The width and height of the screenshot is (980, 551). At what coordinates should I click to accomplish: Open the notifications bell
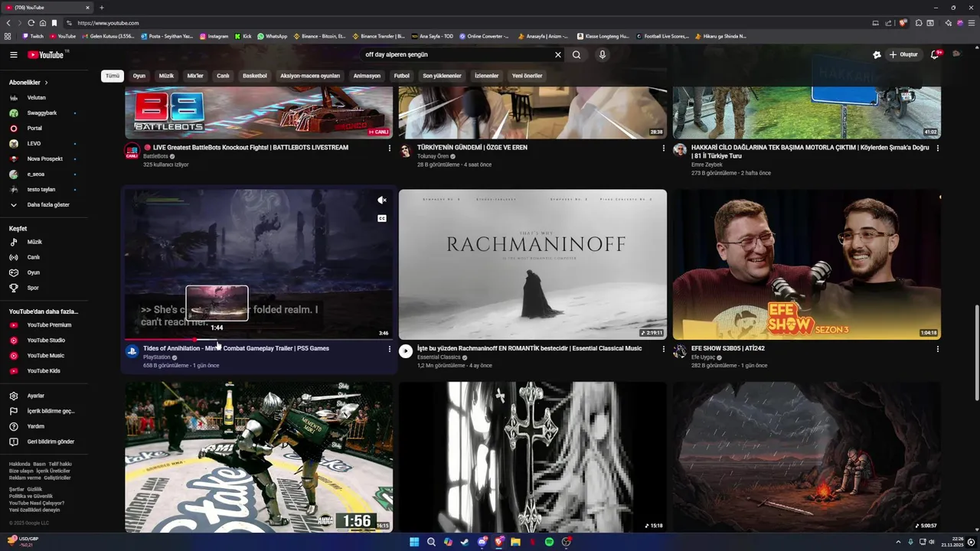point(935,54)
